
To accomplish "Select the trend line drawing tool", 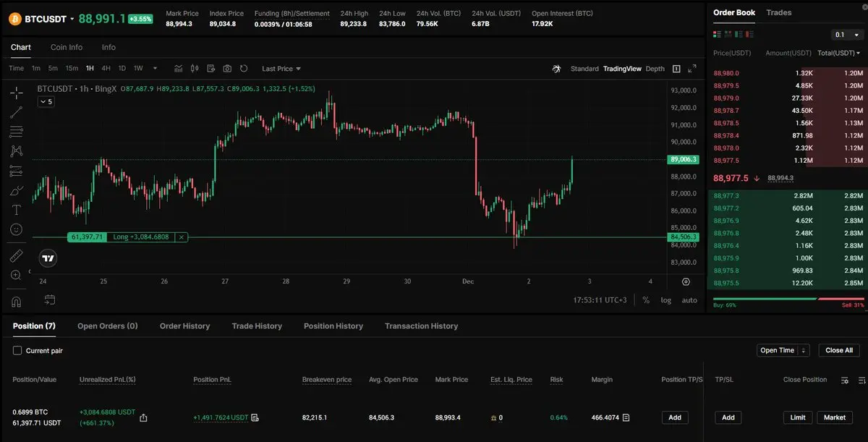I will (x=16, y=112).
